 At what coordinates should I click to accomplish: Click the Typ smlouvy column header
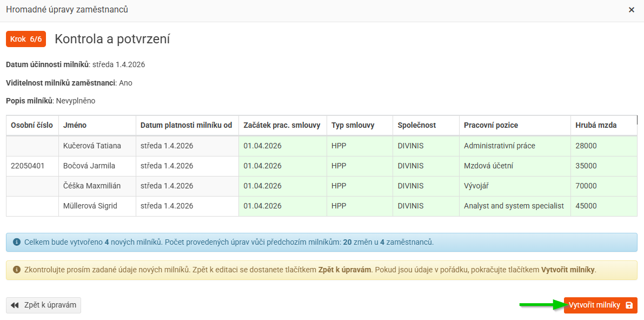click(x=353, y=125)
